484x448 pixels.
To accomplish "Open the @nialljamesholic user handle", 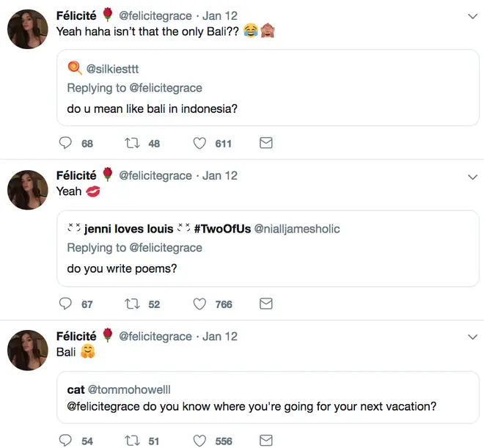I will (297, 229).
